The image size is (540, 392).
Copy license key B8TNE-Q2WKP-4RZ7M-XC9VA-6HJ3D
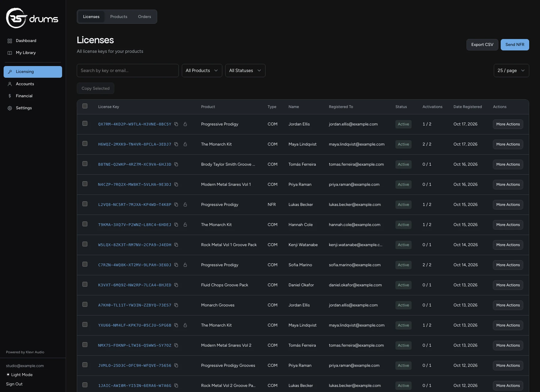coord(176,164)
